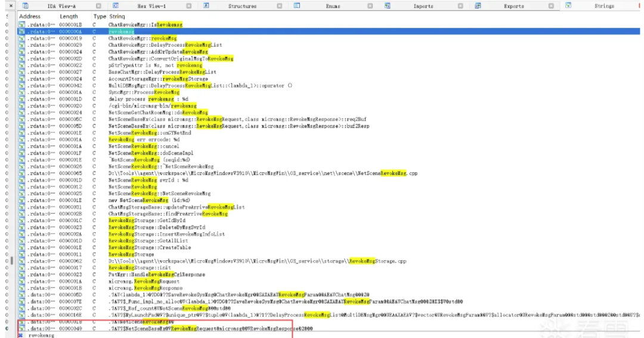The image size is (644, 338).
Task: Sort by the Length column header
Action: [69, 17]
